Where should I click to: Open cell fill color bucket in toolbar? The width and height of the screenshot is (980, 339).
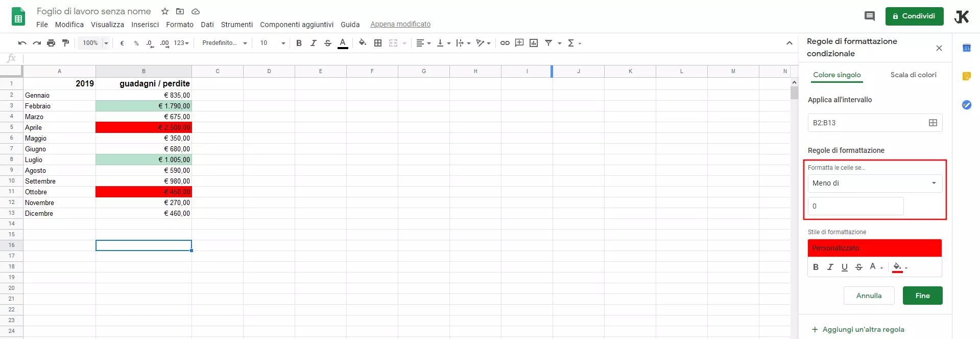[363, 43]
